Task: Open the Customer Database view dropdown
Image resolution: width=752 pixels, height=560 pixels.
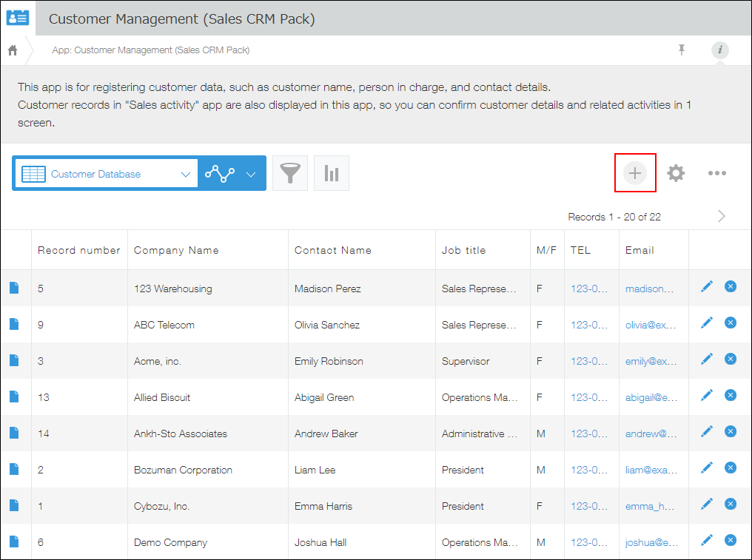Action: coord(107,174)
